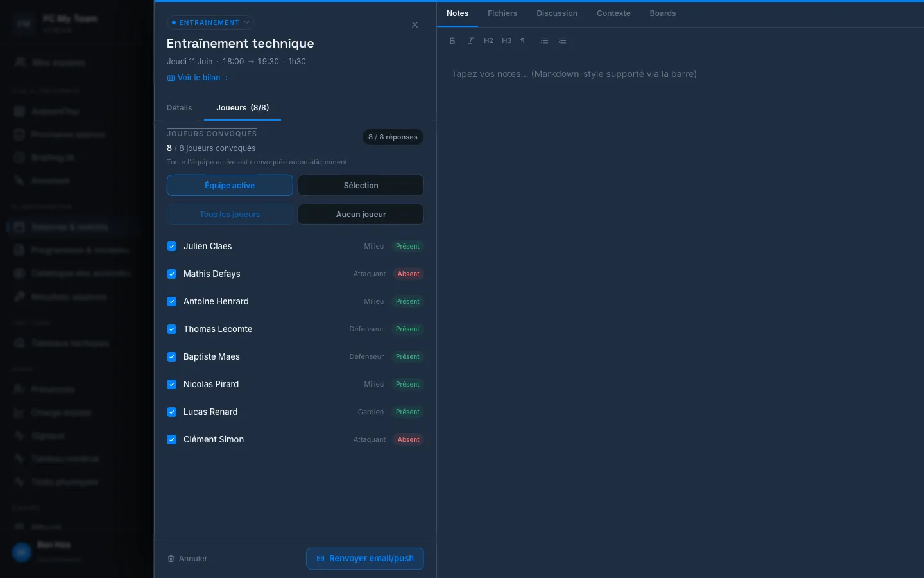The width and height of the screenshot is (924, 578).
Task: Select the Sélection option
Action: [x=361, y=186]
